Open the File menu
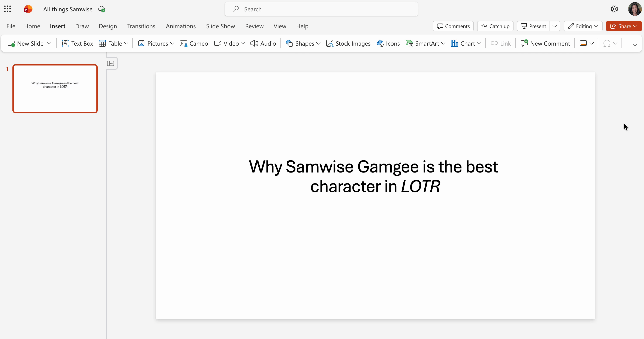This screenshot has height=339, width=644. [11, 26]
